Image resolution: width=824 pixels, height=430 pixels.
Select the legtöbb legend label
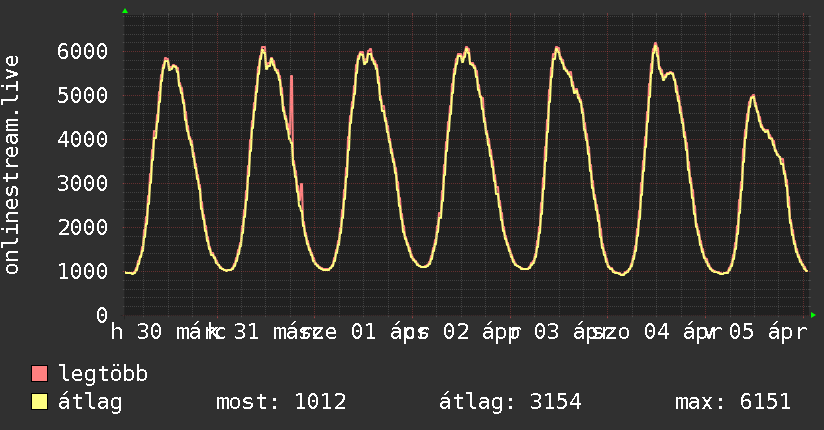104,375
